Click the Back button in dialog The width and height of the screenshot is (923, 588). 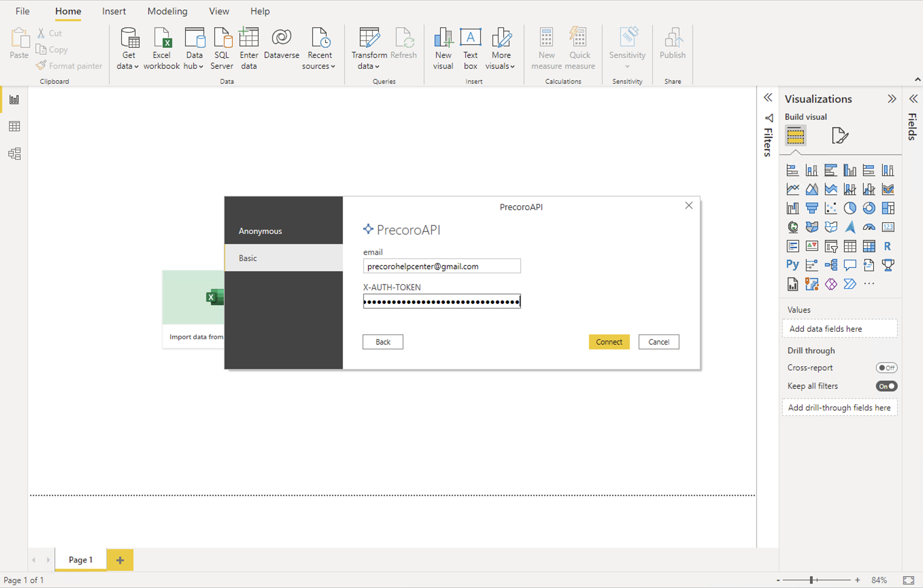pyautogui.click(x=383, y=342)
